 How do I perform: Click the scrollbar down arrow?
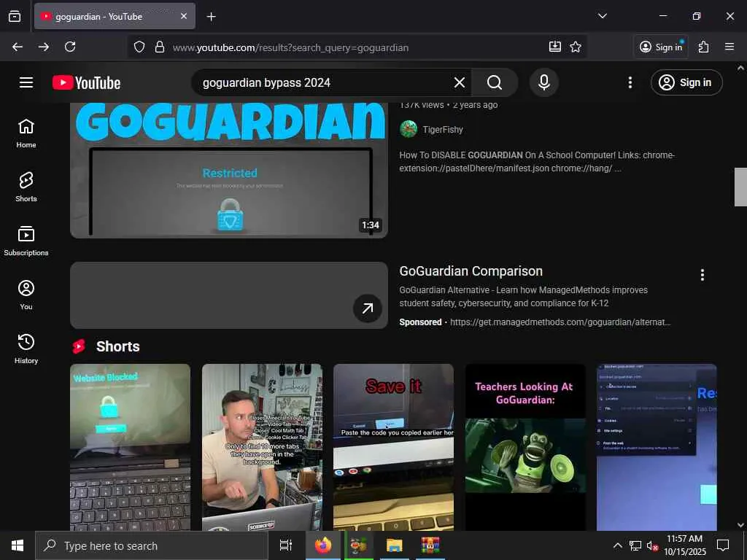click(x=740, y=525)
